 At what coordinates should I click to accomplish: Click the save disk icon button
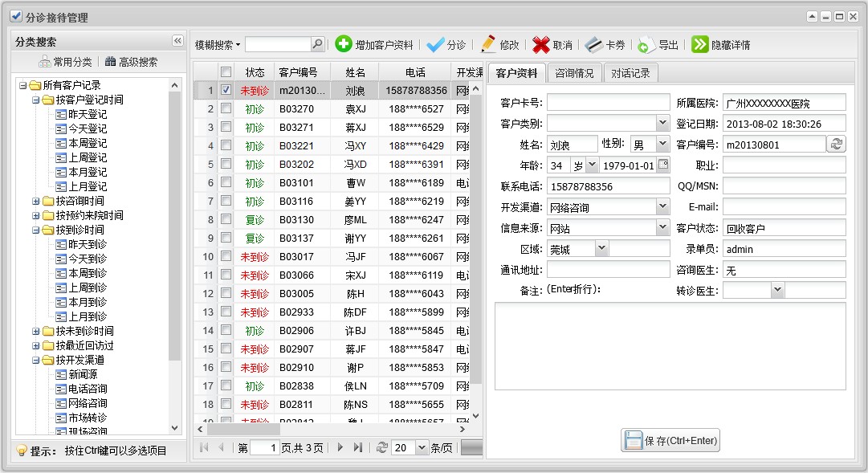pyautogui.click(x=670, y=440)
